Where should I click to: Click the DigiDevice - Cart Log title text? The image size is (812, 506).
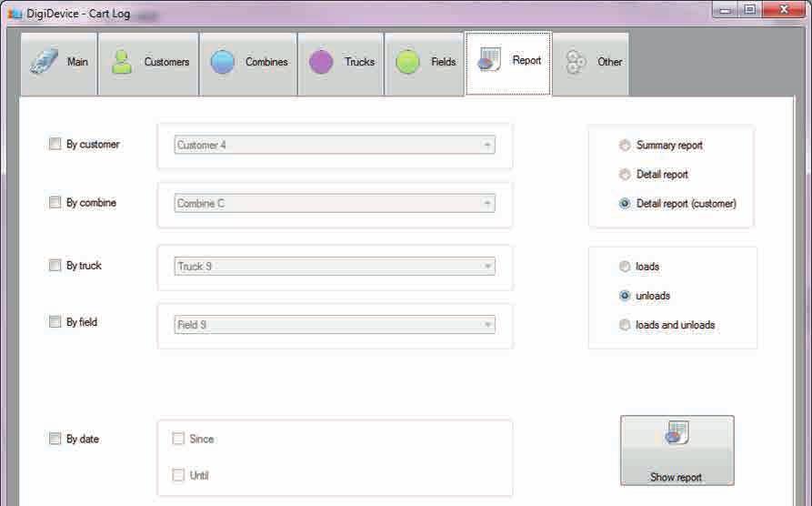pos(78,14)
